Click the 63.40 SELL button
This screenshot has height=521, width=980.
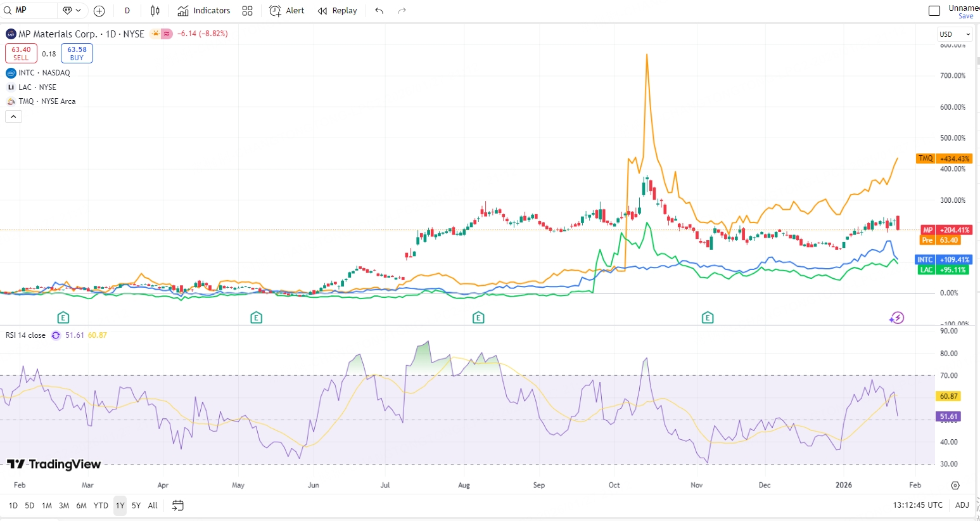coord(21,53)
